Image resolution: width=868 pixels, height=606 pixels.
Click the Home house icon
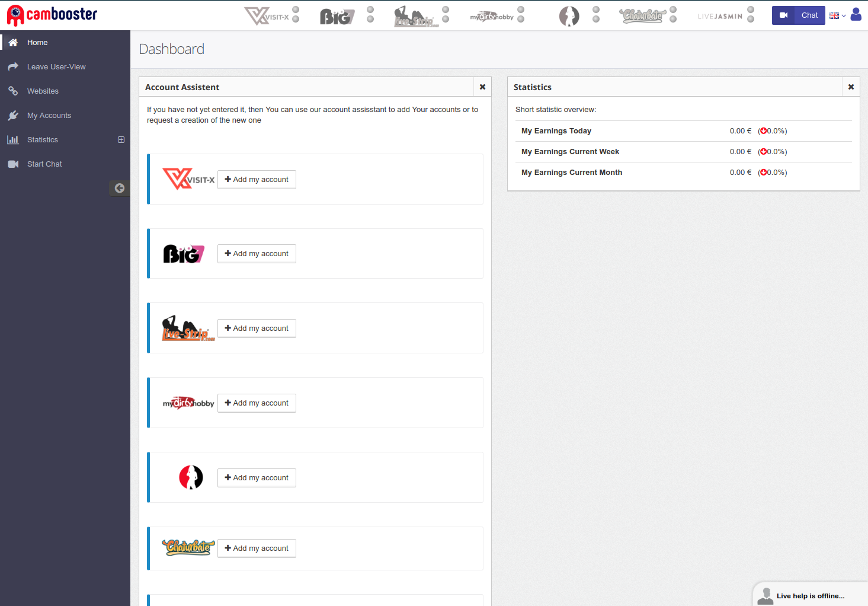click(x=13, y=43)
